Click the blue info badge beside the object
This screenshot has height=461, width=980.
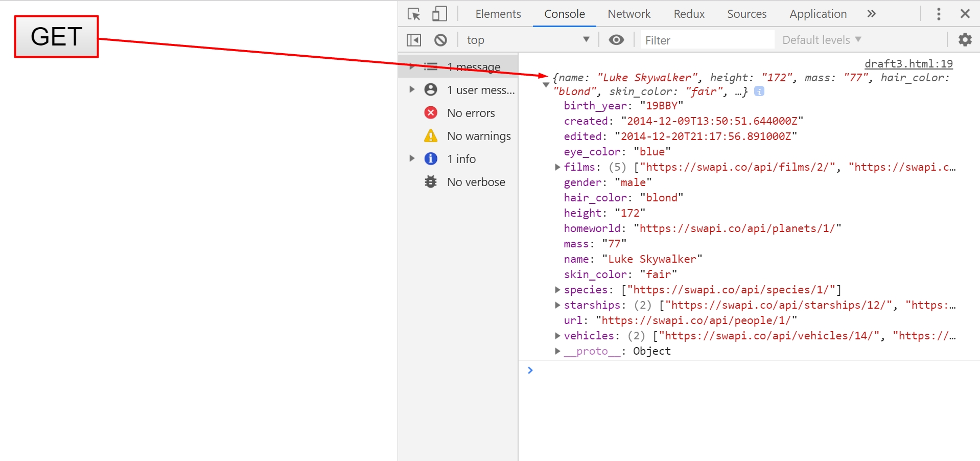(x=759, y=91)
